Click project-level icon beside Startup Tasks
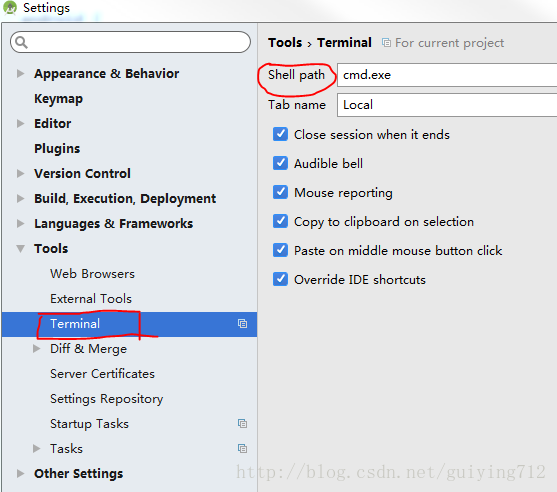The width and height of the screenshot is (557, 492). click(242, 423)
